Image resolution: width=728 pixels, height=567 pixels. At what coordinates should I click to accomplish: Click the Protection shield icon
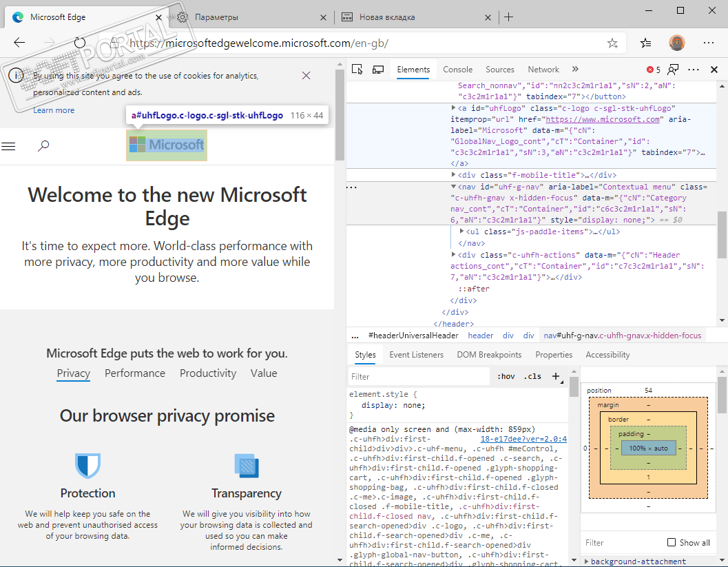point(87,465)
